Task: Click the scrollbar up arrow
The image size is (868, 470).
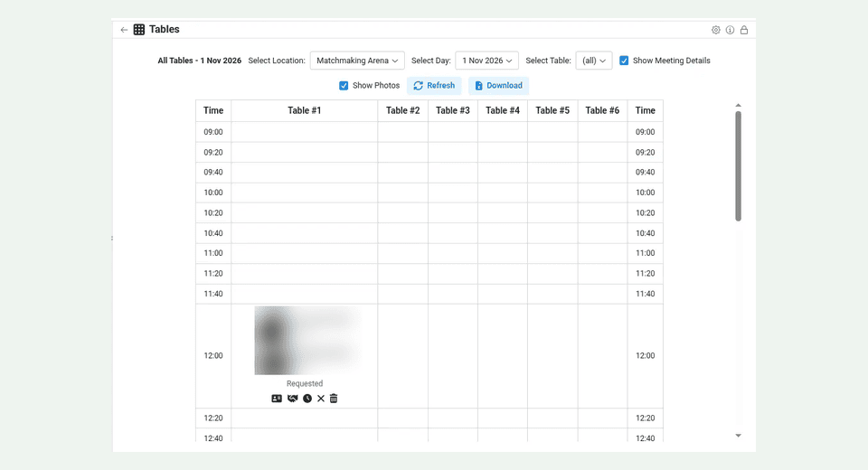Action: pos(738,105)
